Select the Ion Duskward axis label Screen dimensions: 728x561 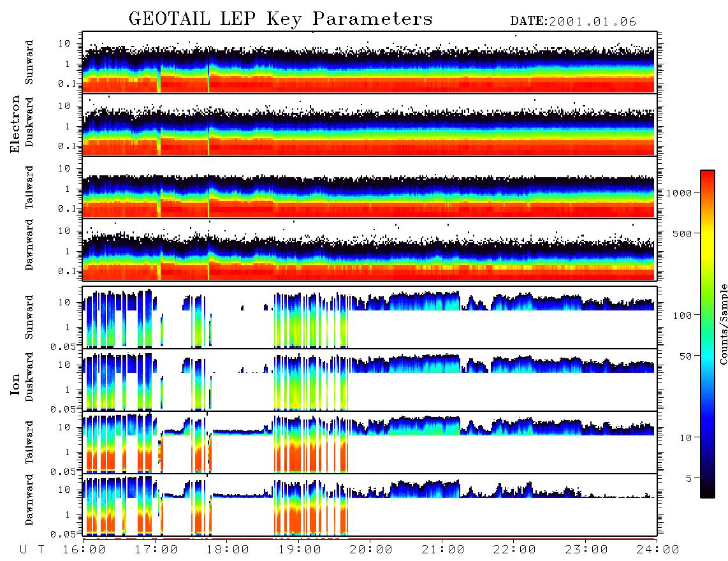29,377
